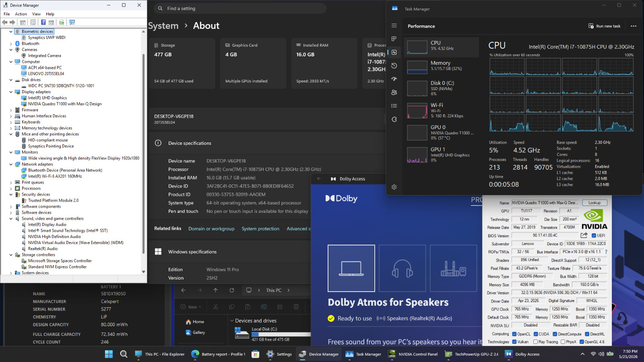
Task: Toggle the Ray Tracing checkbox
Action: click(535, 342)
